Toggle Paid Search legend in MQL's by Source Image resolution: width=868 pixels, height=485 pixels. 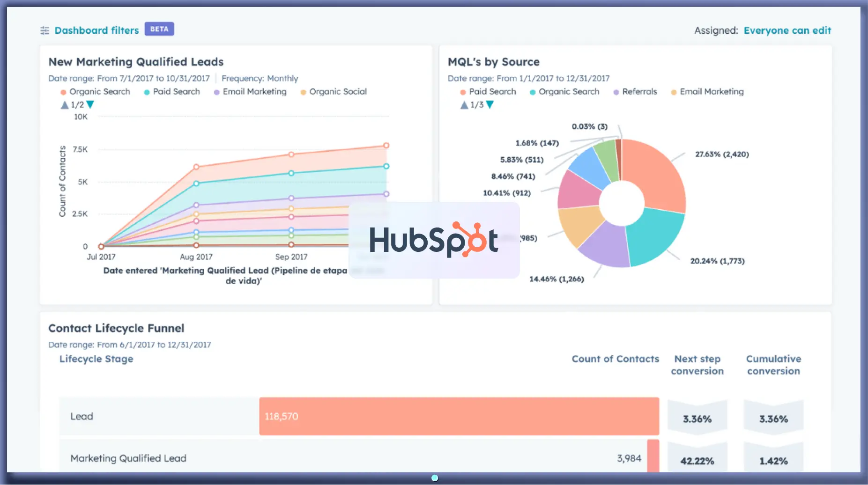(488, 92)
